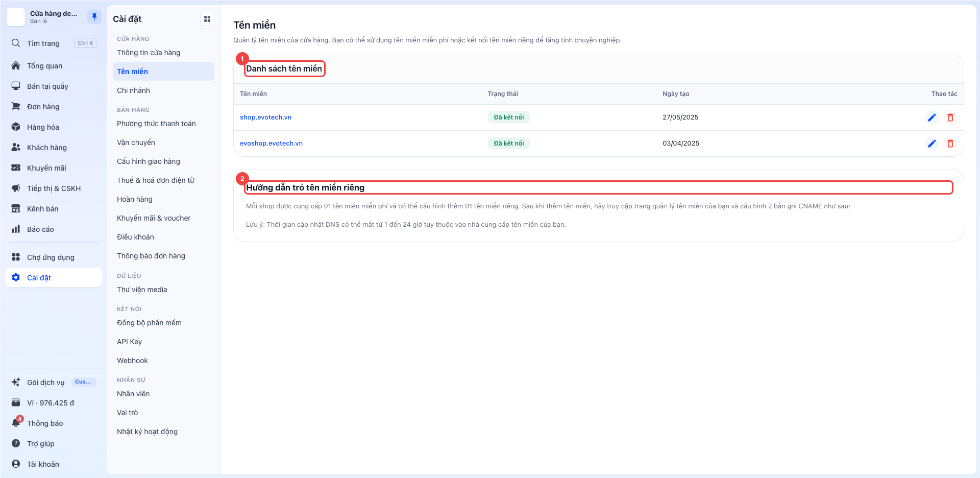
Task: Open the grid icon next to Cài đặt
Action: click(207, 19)
